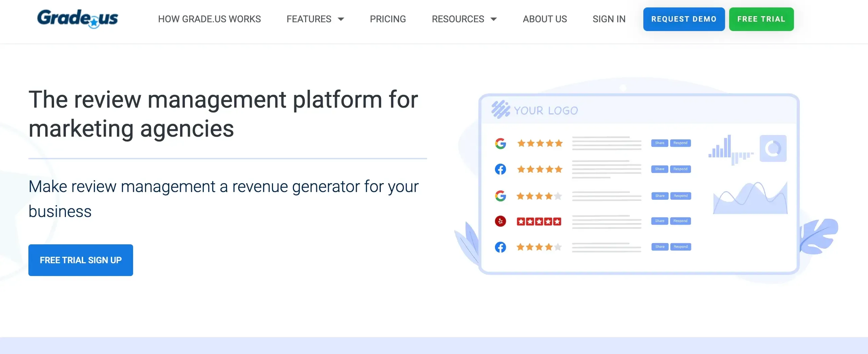868x354 pixels.
Task: Click the Grade.us logo
Action: click(78, 19)
